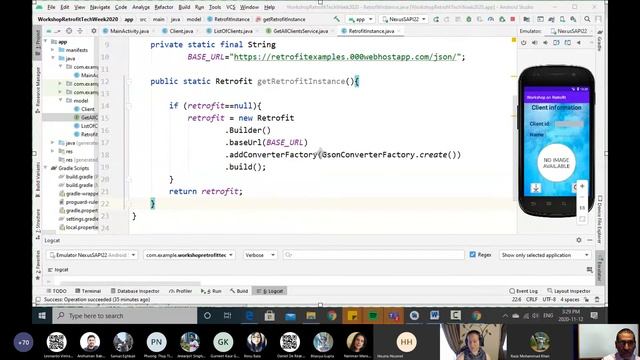Click the Run app refresh icon
This screenshot has height=360, width=640.
pos(436,19)
